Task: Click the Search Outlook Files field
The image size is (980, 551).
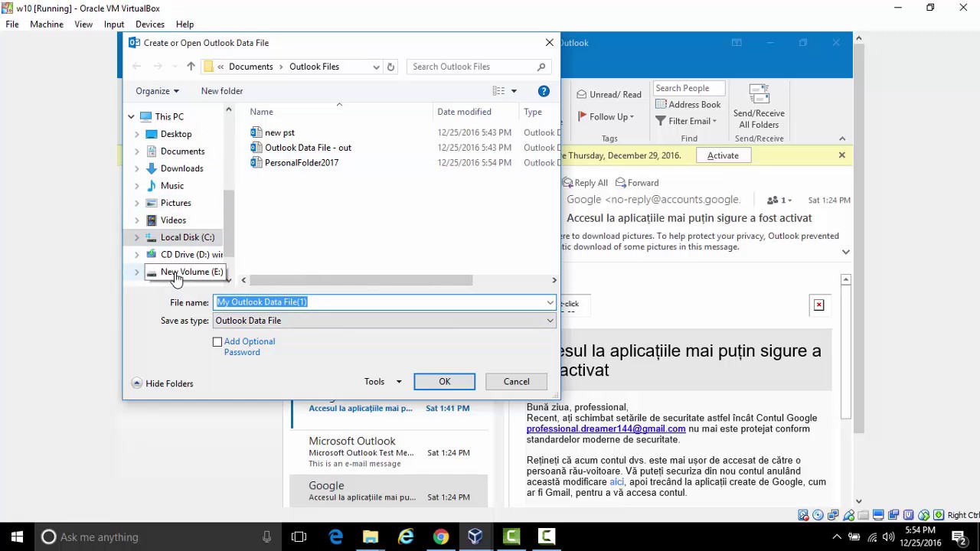Action: coord(472,67)
